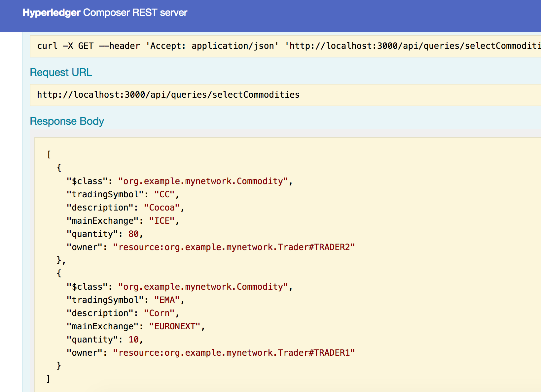Click the opening square bracket of response

[49, 154]
